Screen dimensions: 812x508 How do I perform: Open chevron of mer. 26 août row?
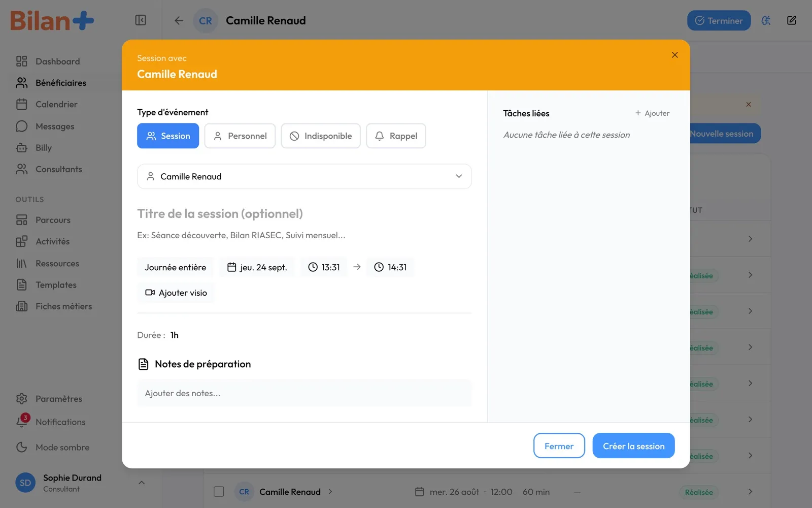tap(750, 492)
